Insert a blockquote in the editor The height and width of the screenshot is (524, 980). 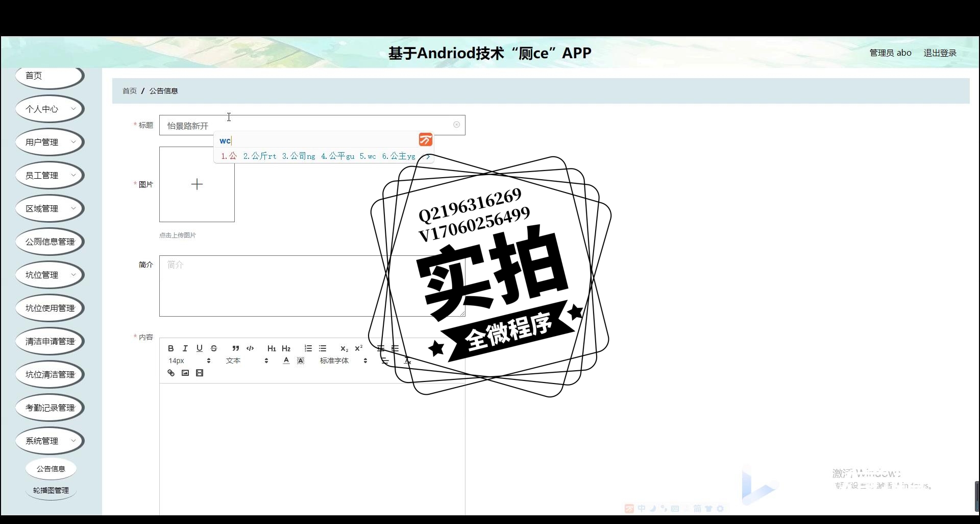(235, 348)
